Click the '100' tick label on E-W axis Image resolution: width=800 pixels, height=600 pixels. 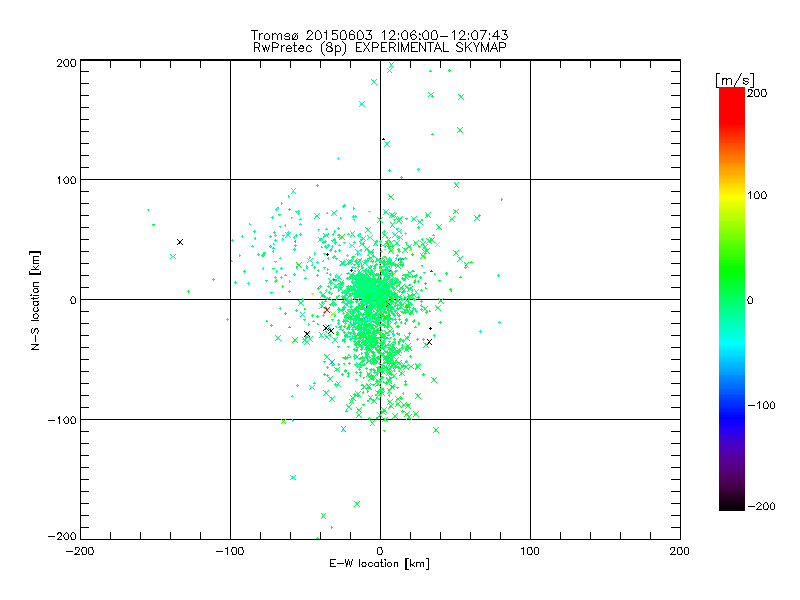(530, 551)
